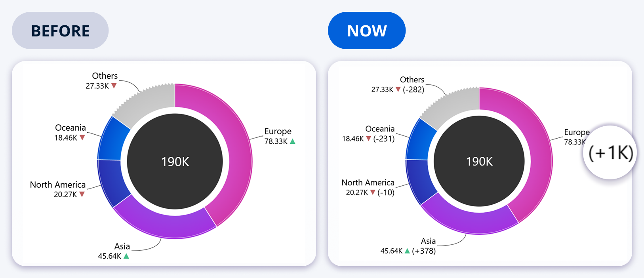Select the blue Oceania segment in Now chart
The width and height of the screenshot is (644, 278).
coord(420,141)
